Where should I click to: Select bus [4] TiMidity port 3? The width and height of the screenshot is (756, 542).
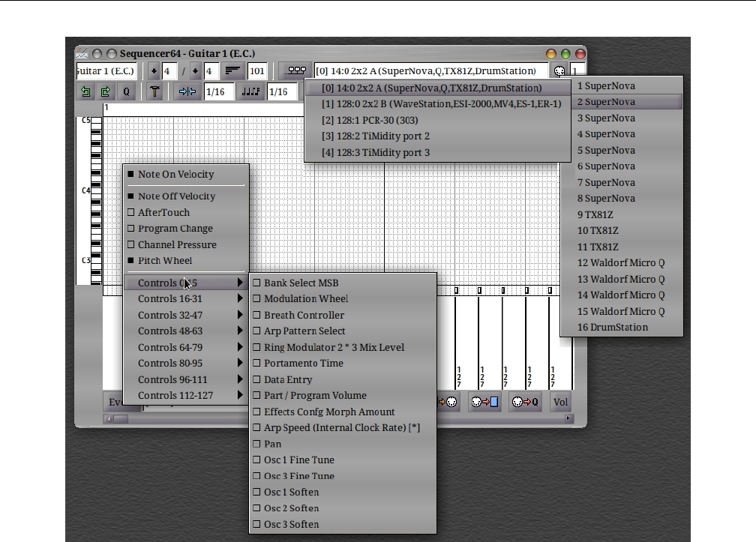[438, 153]
